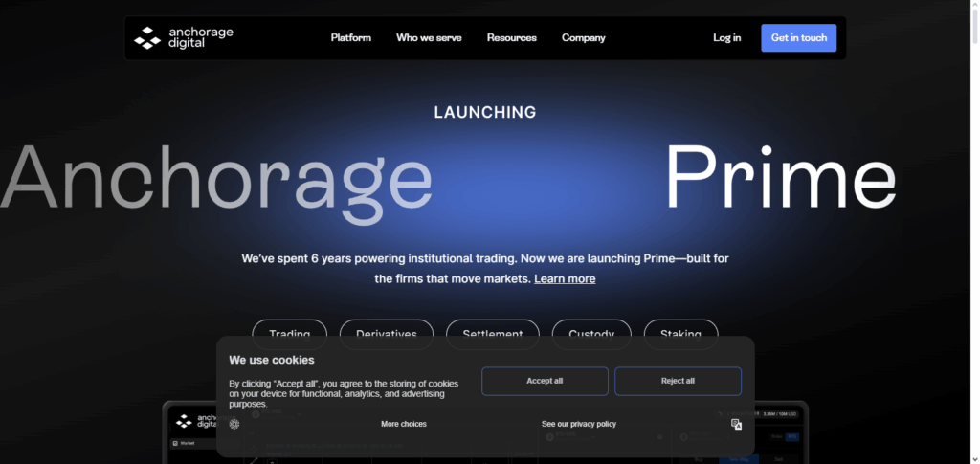Expand the Who we serve menu
The height and width of the screenshot is (464, 980).
[x=429, y=38]
